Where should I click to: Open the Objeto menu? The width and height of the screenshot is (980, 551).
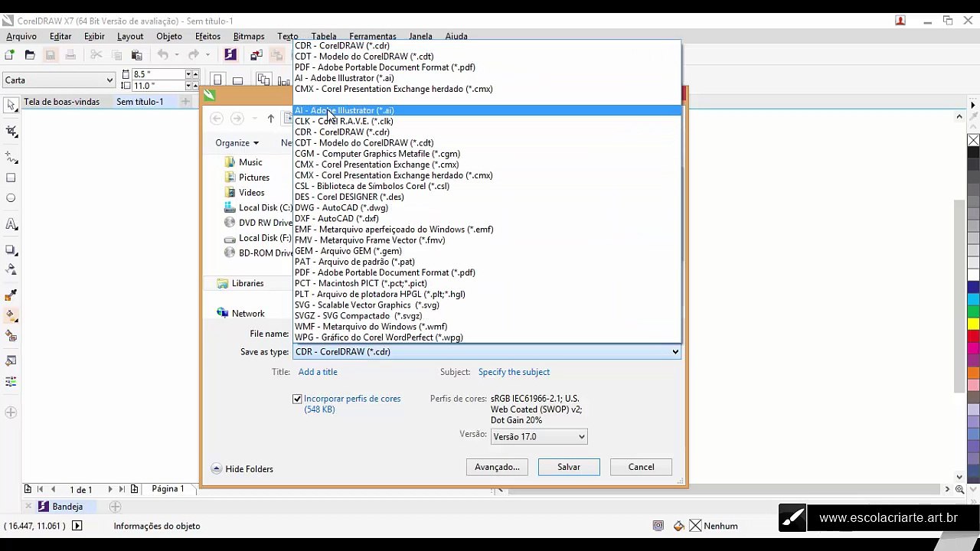[169, 36]
